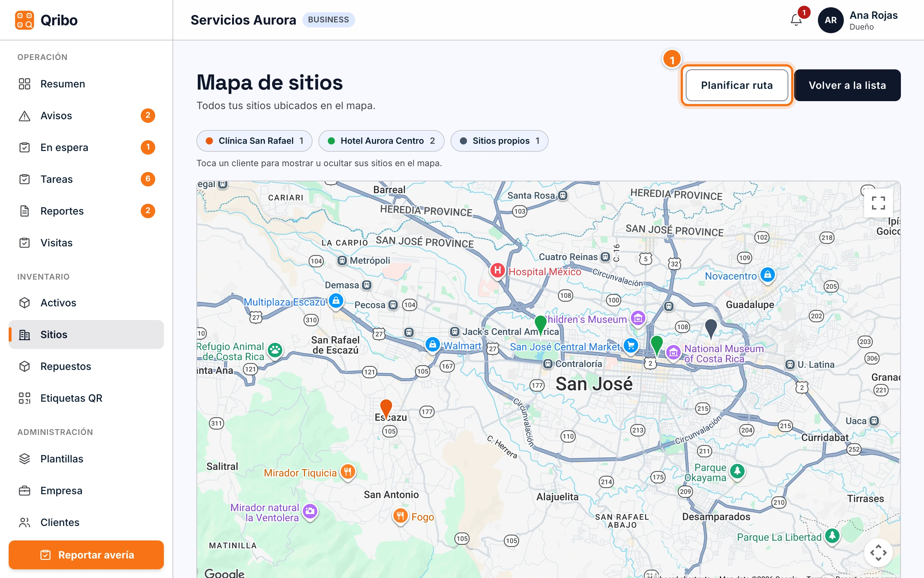Click the Reportar avería button
This screenshot has width=924, height=578.
(86, 555)
